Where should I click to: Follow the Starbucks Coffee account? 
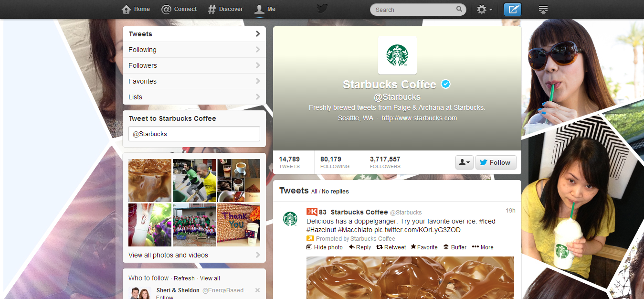[x=496, y=162]
